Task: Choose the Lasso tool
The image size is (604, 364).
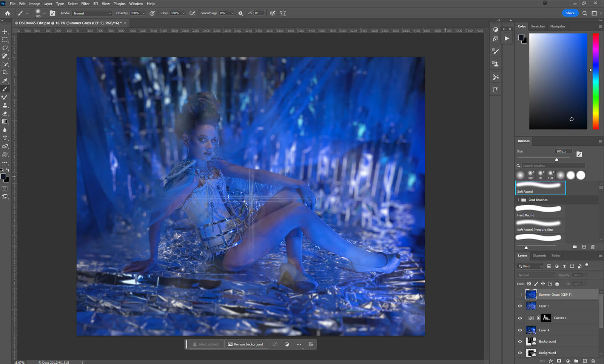Action: pos(5,48)
